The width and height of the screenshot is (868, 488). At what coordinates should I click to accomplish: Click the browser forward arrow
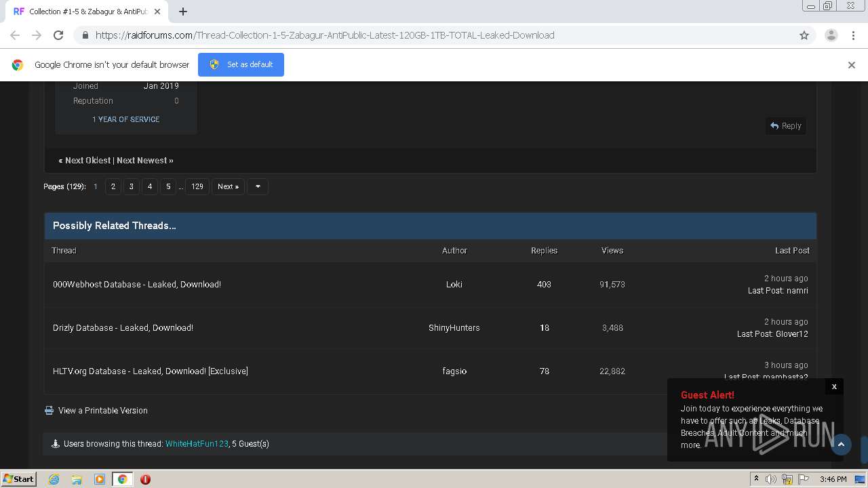(37, 35)
